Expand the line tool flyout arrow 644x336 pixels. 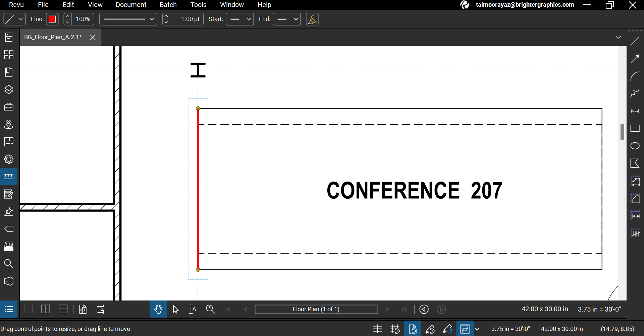pyautogui.click(x=20, y=19)
